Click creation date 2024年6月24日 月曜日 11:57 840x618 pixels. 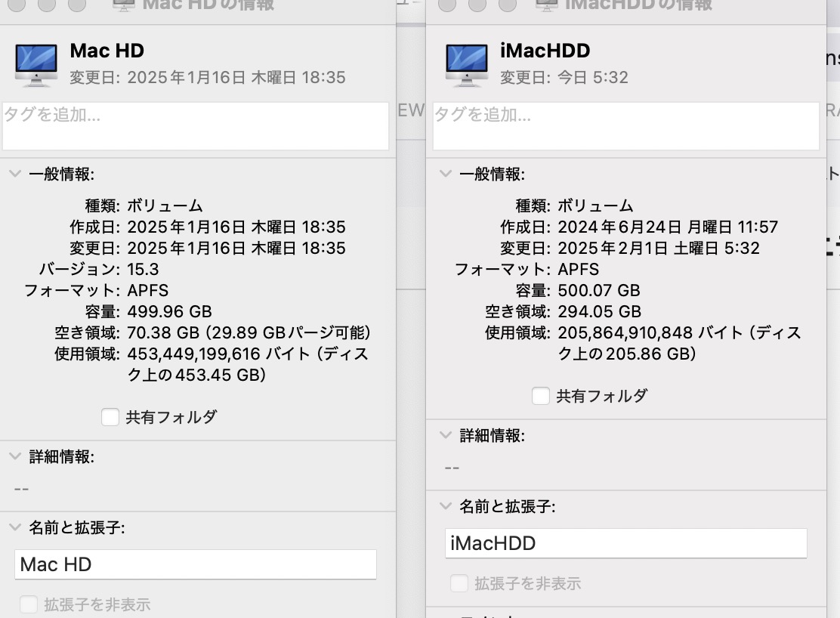click(x=668, y=227)
